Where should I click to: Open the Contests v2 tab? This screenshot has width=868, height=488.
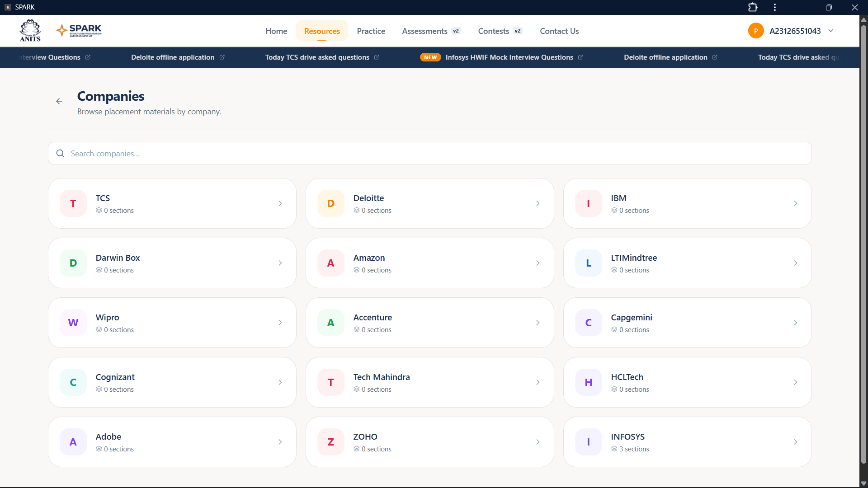[x=500, y=31]
